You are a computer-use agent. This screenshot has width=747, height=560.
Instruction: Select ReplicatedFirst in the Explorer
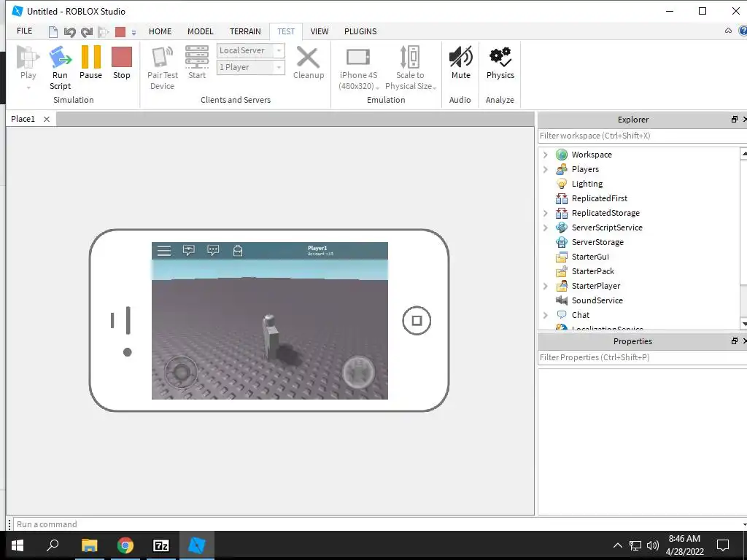[x=600, y=198]
